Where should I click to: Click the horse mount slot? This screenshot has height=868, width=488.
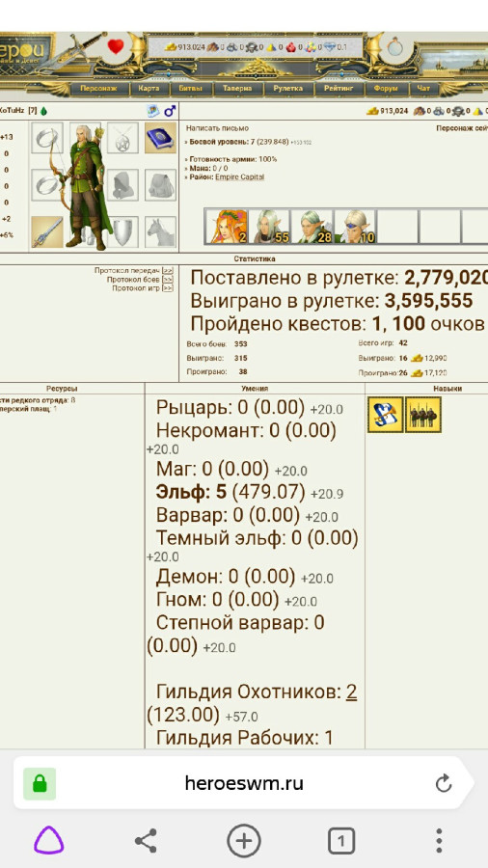tap(160, 231)
